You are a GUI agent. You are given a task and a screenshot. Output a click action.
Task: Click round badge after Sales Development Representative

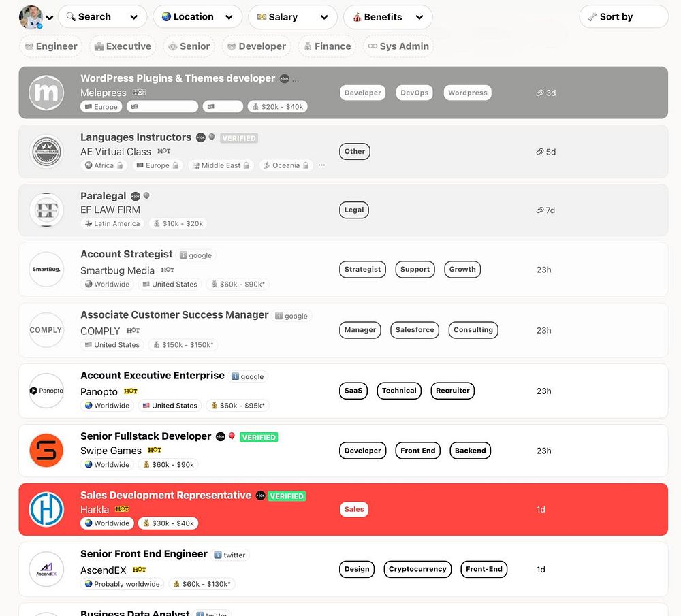[x=260, y=496]
